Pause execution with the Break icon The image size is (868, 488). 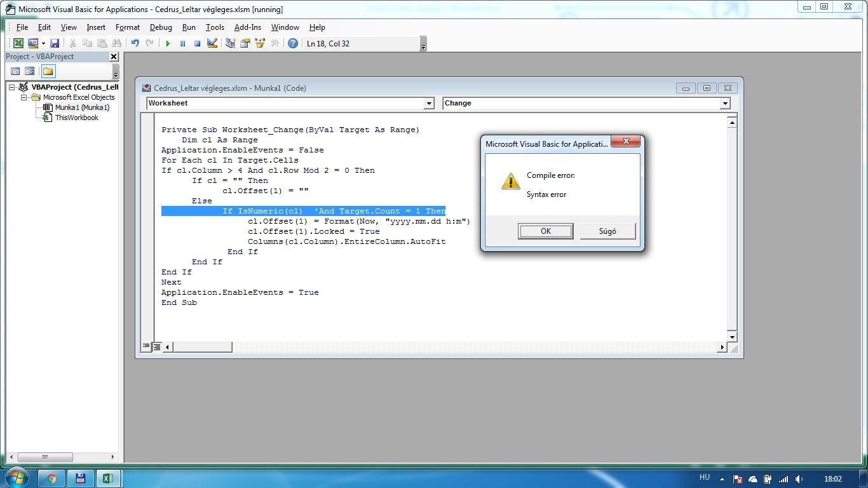pyautogui.click(x=182, y=43)
